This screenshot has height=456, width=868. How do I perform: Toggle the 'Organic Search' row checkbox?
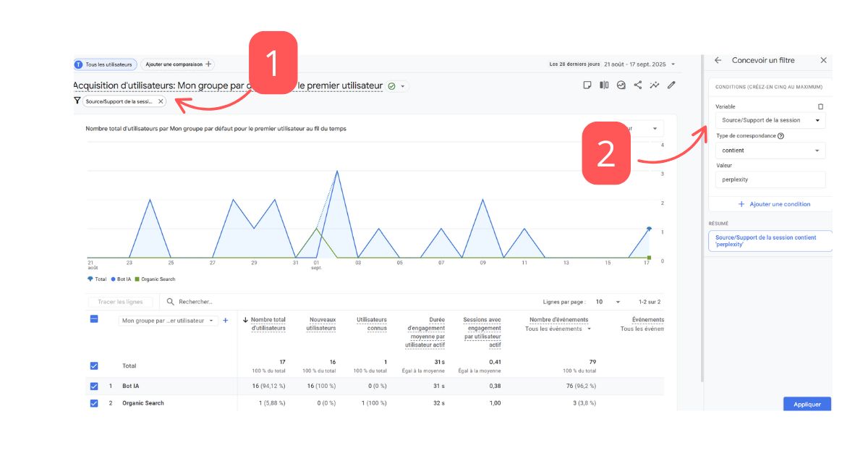point(94,403)
